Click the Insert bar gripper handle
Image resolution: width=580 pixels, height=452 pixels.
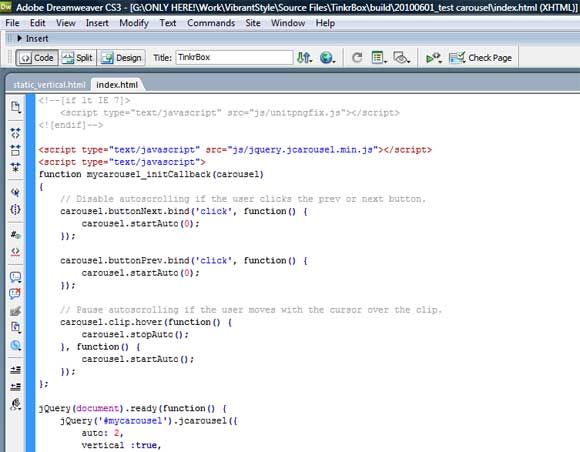(x=10, y=38)
